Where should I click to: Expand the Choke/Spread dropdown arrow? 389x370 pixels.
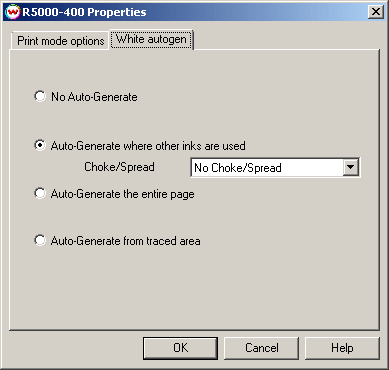(351, 167)
